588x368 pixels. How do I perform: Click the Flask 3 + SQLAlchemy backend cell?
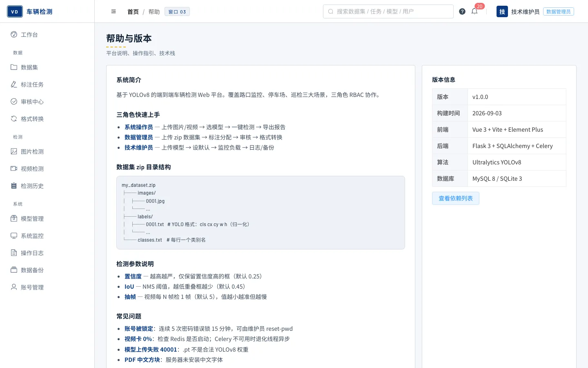tap(517, 146)
